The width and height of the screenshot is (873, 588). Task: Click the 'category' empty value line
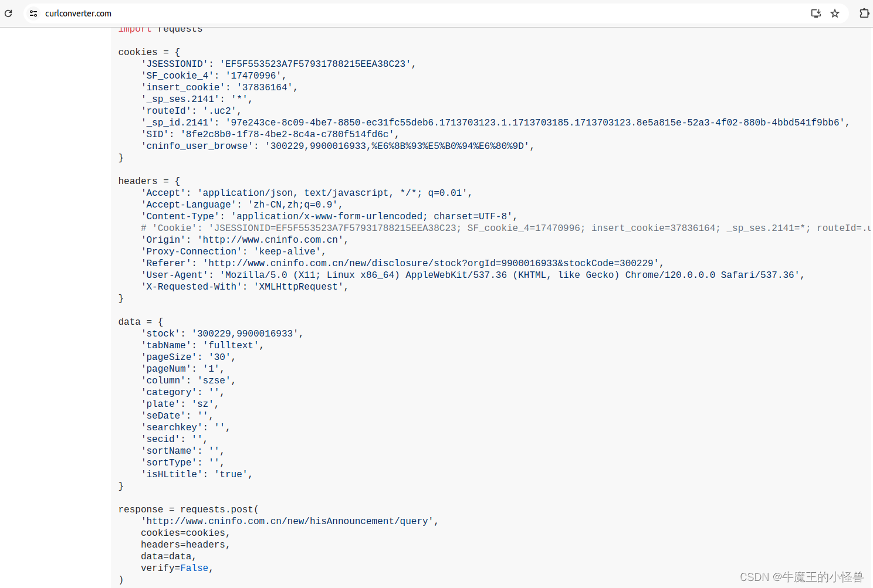[x=182, y=392]
